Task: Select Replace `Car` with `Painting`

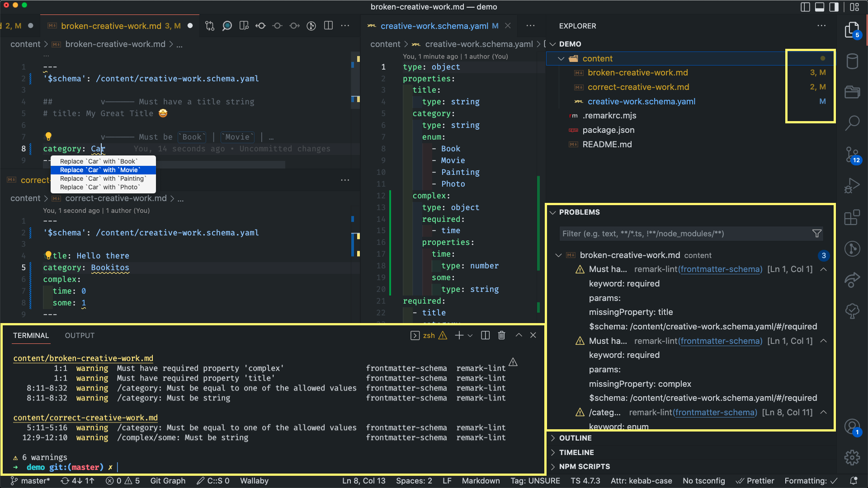Action: coord(103,178)
